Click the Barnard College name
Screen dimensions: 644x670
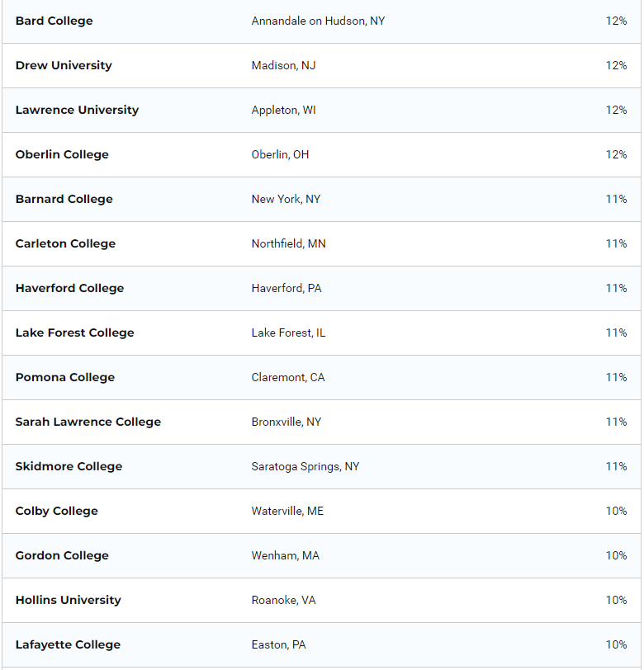pos(64,199)
